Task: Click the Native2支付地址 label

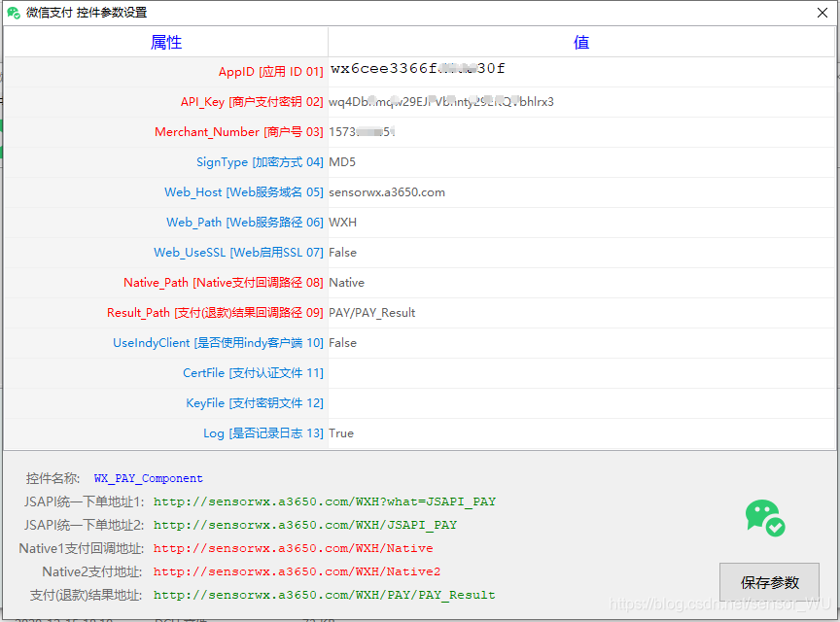Action: 92,571
